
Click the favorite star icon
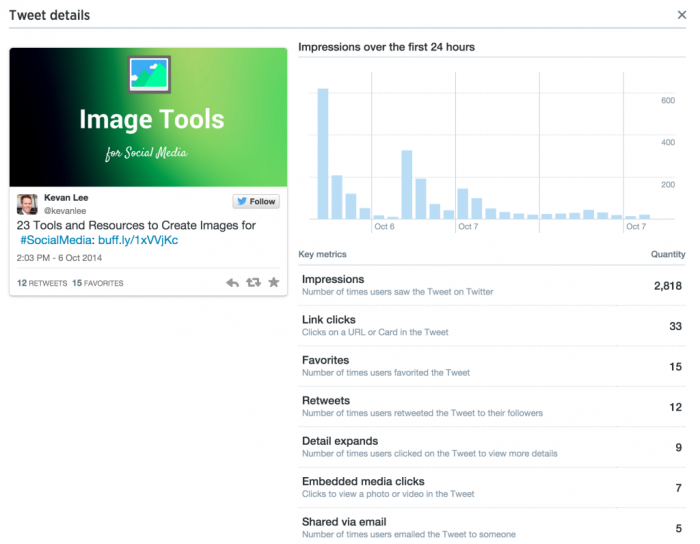pyautogui.click(x=274, y=282)
